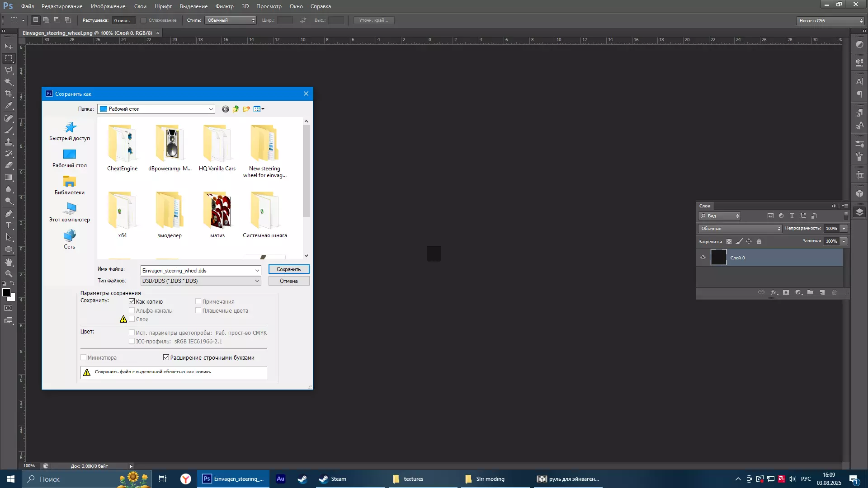Open the 'Фильтр' menu
This screenshot has height=488, width=868.
pyautogui.click(x=224, y=6)
